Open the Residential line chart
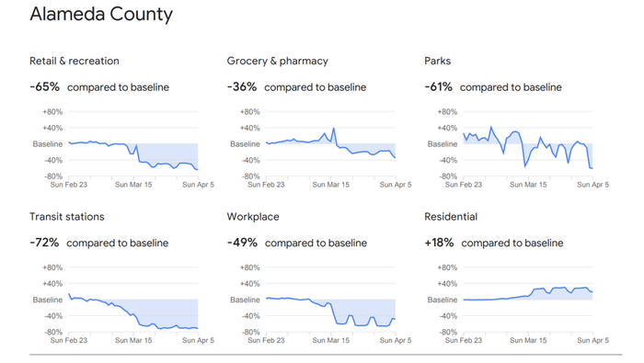 coord(528,300)
